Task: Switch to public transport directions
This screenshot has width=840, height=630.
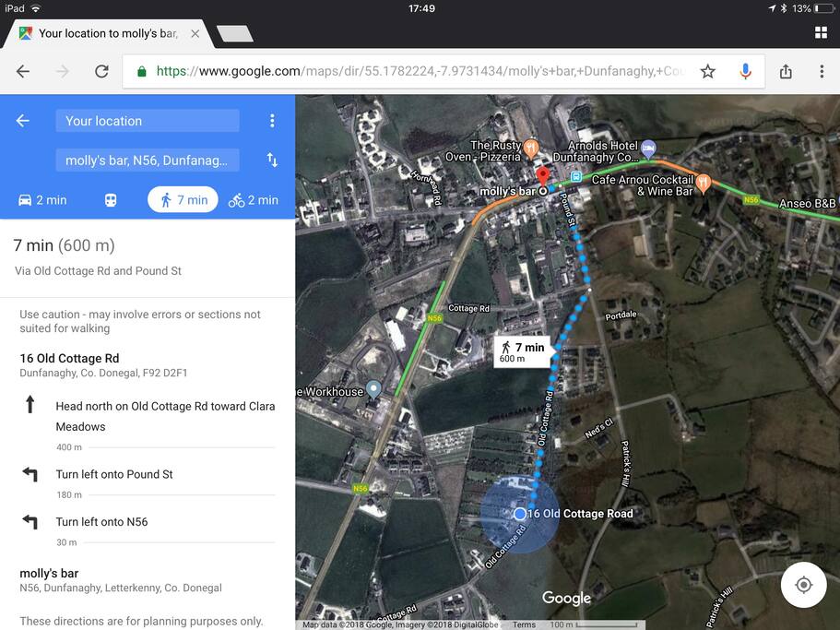Action: (x=111, y=200)
